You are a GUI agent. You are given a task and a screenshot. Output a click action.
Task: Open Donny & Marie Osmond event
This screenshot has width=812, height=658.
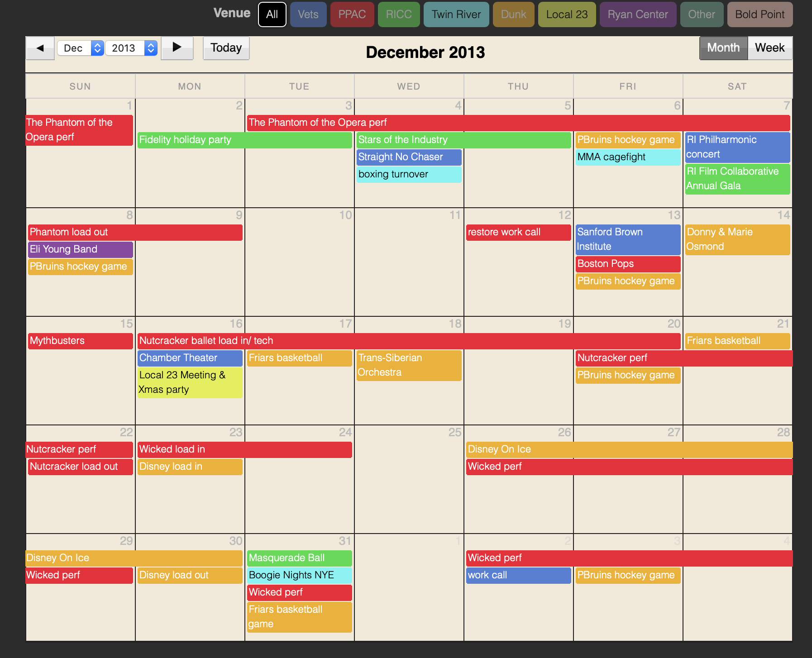[737, 239]
